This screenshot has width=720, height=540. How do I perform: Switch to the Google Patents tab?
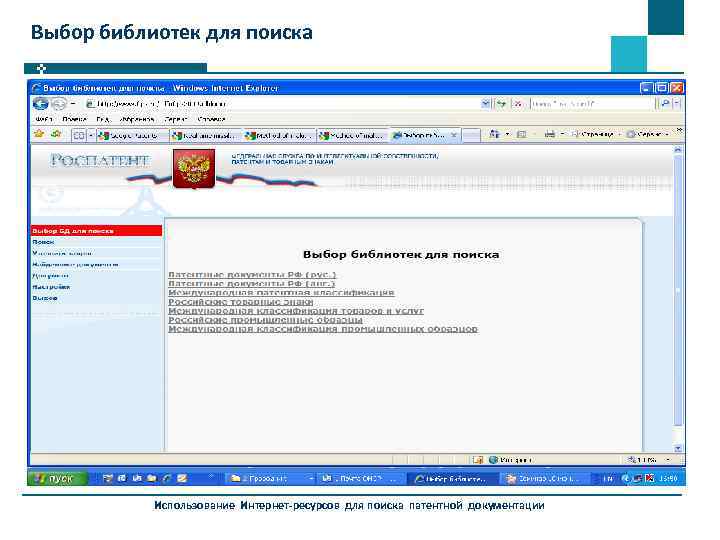(x=133, y=135)
